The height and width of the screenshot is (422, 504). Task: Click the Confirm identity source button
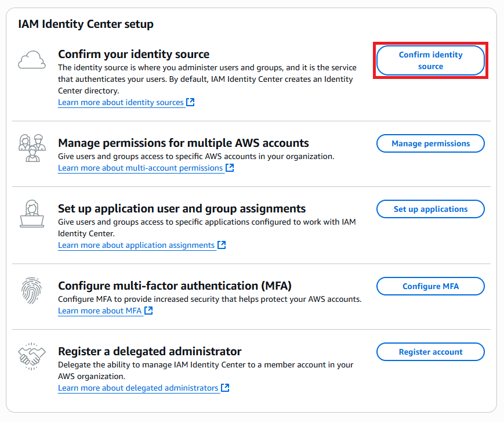(x=430, y=60)
